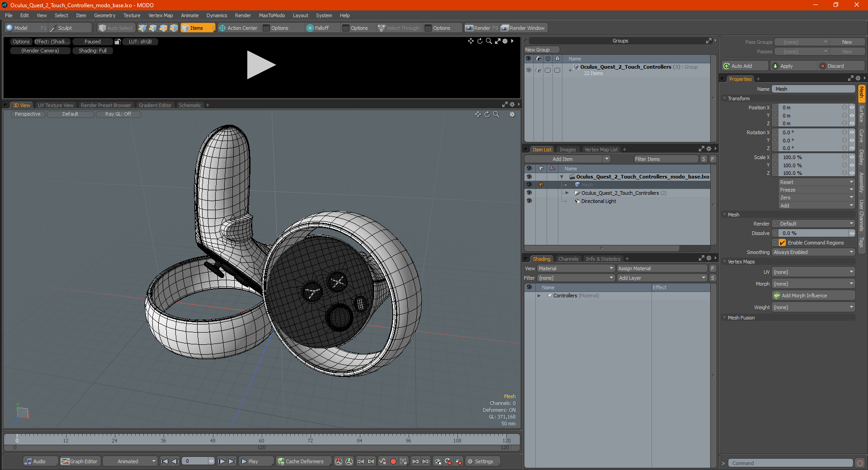
Task: Switch to Images tab
Action: coord(567,150)
